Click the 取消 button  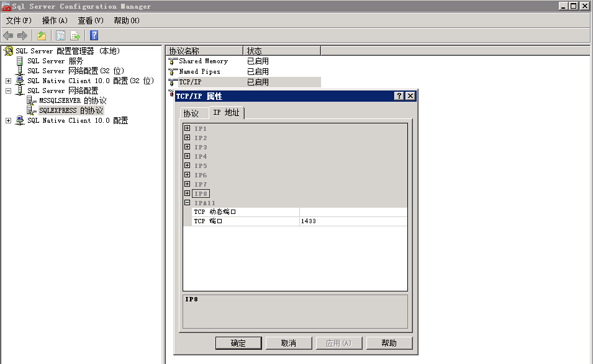289,344
